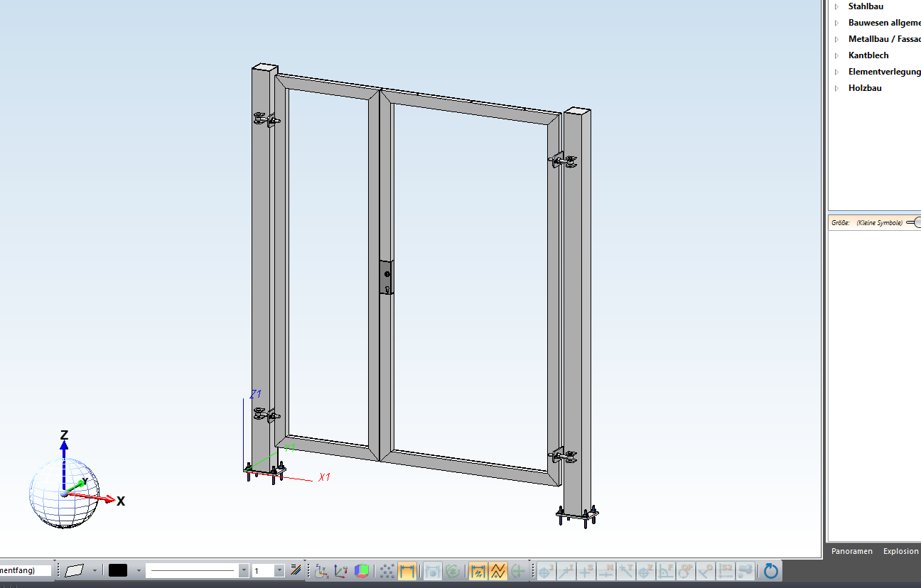Toggle the orange dimension button with zigzag
The width and height of the screenshot is (921, 588).
pyautogui.click(x=478, y=570)
